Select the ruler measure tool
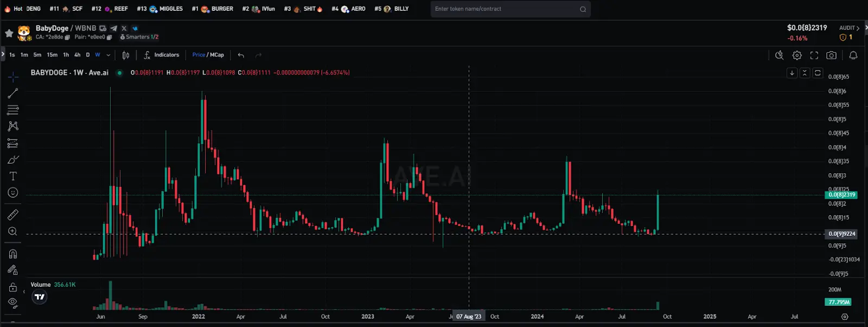 (13, 215)
